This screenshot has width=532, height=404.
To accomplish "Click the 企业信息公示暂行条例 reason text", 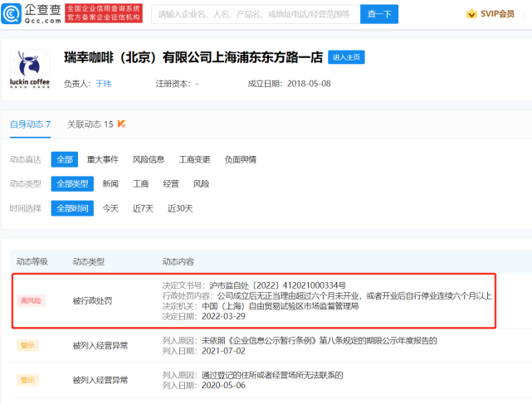I will tap(320, 341).
